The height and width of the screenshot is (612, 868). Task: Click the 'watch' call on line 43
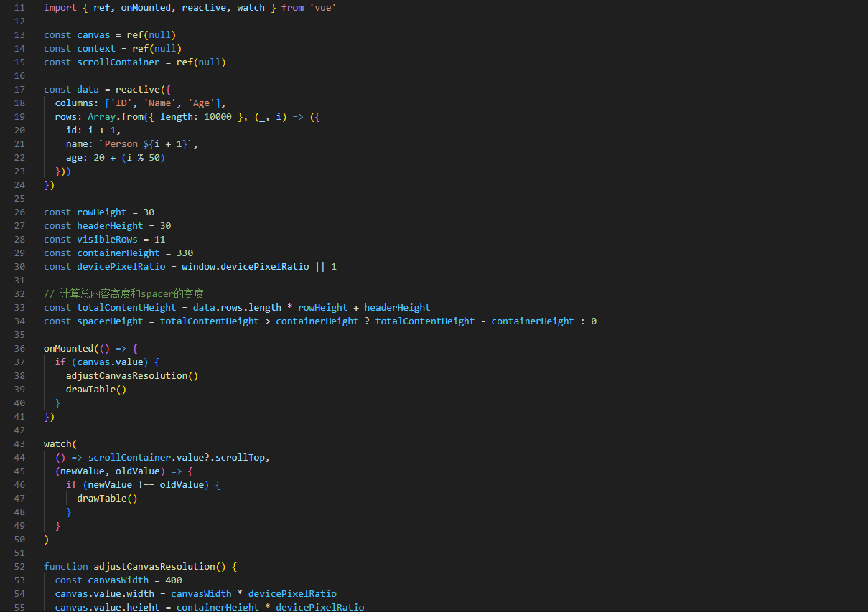click(57, 443)
